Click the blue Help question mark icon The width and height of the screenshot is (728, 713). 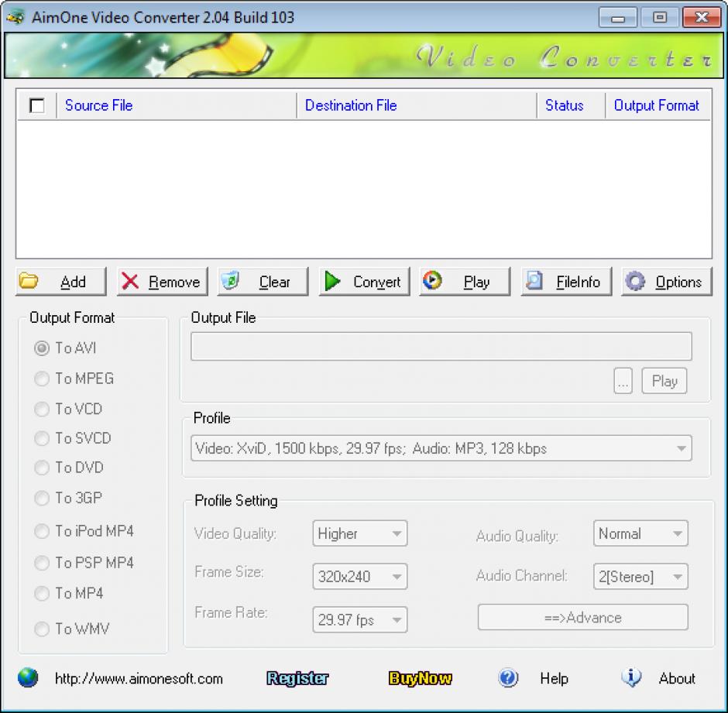tap(508, 677)
